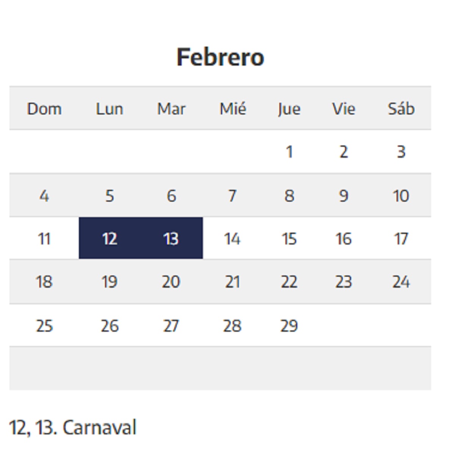This screenshot has width=455, height=476.
Task: Click the Mié weekday header
Action: (233, 109)
